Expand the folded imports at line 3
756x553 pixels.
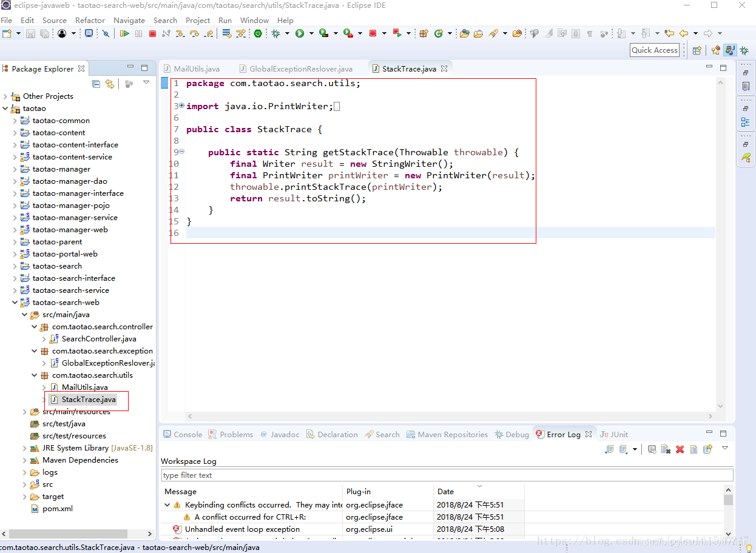(181, 106)
